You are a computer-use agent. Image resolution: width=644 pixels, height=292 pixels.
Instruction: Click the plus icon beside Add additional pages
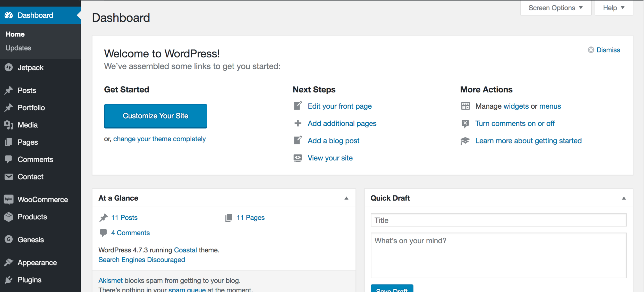[x=298, y=123]
